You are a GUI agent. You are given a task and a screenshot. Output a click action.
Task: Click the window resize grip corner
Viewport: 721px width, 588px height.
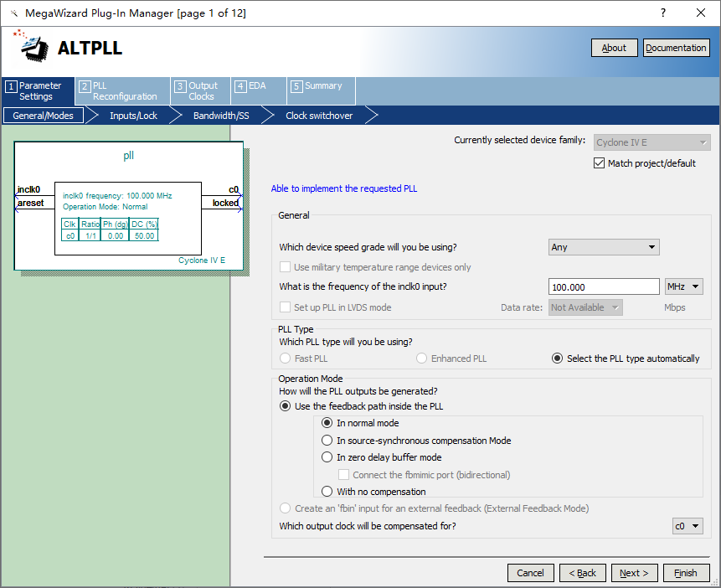tap(714, 583)
